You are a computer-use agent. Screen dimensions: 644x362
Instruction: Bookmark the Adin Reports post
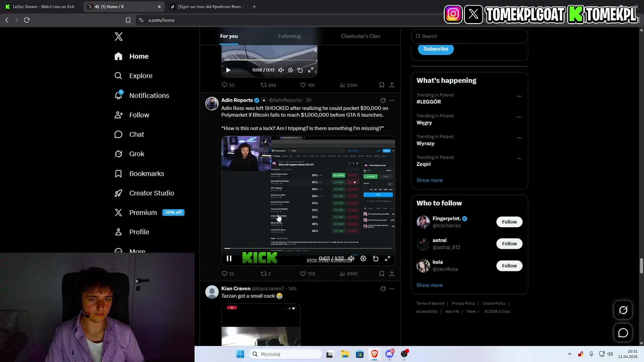tap(382, 274)
